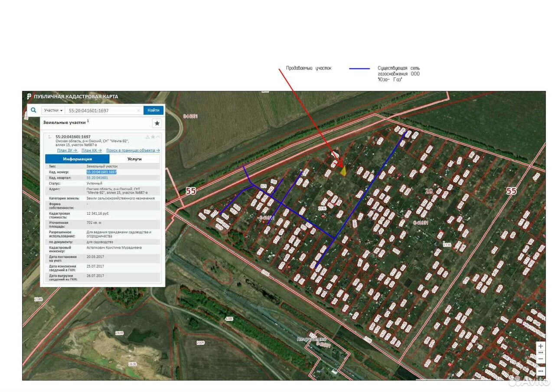The height and width of the screenshot is (392, 555).
Task: Open cadastral quarter link 55:20:041601
Action: pyautogui.click(x=97, y=178)
